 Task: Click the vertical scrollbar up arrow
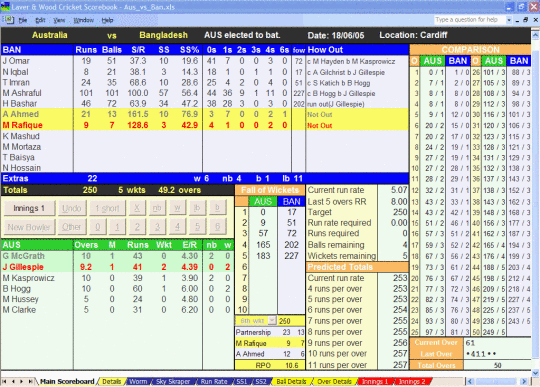tap(536, 35)
